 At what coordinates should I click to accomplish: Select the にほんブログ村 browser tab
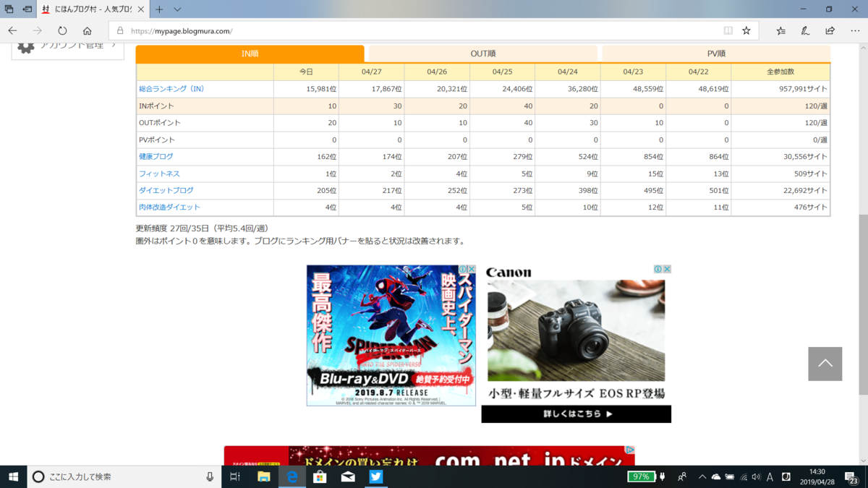click(93, 9)
